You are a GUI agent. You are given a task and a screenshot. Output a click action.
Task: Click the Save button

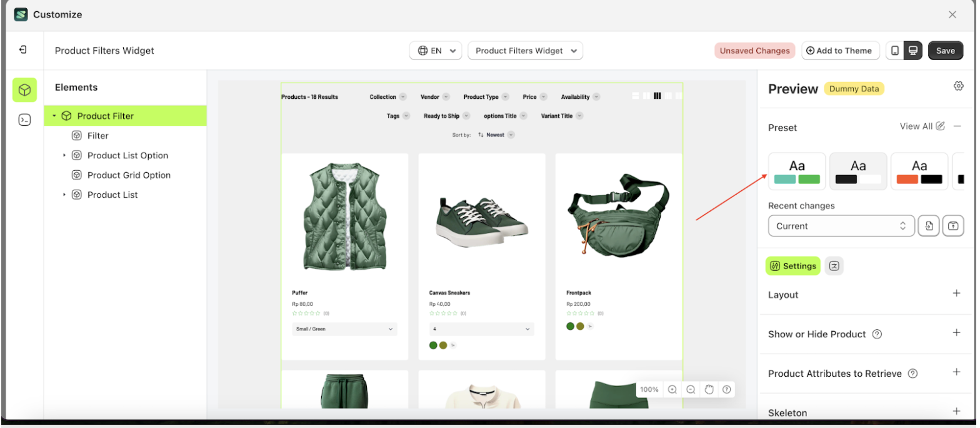coord(945,51)
